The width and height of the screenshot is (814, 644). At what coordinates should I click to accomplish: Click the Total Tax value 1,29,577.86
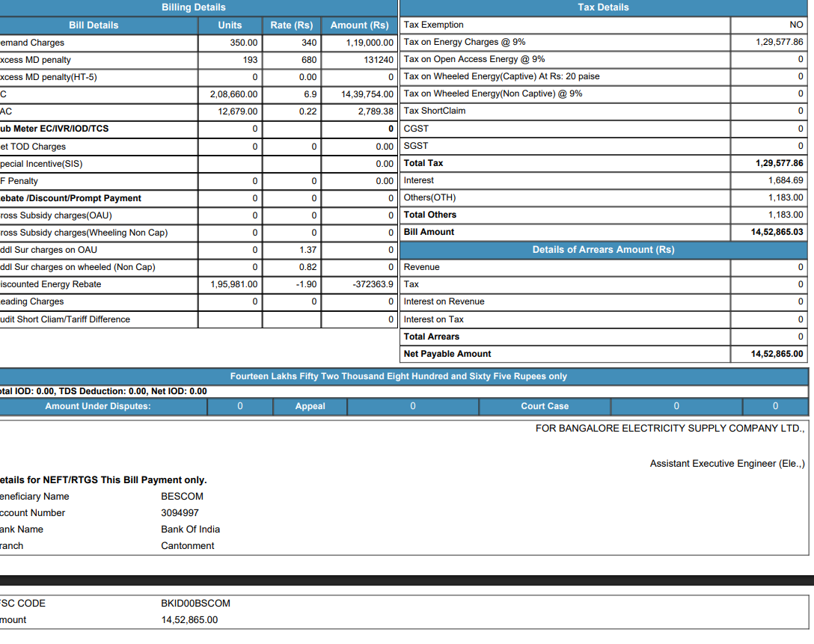780,163
